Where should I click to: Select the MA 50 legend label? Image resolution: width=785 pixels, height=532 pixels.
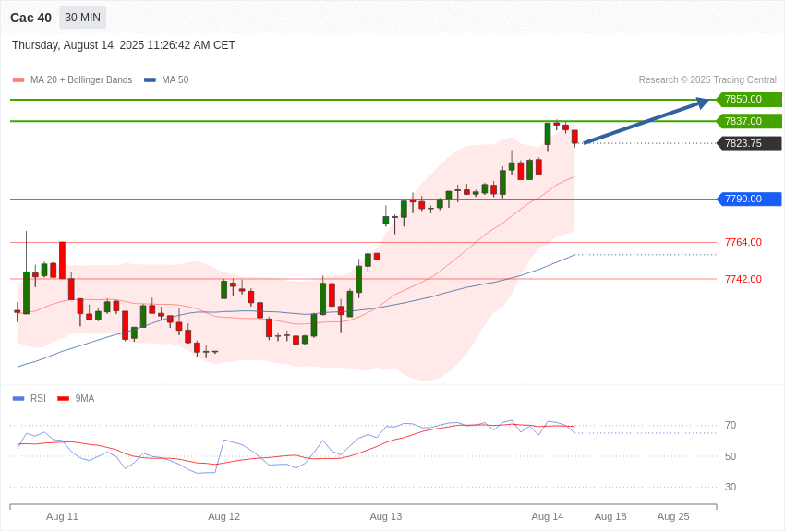[x=175, y=80]
